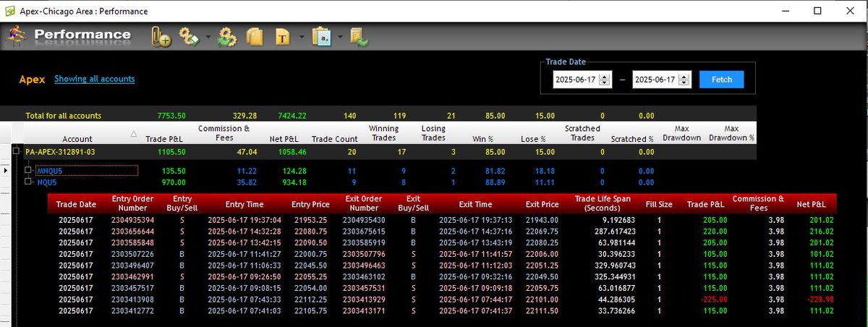Click the clipboard with letter a icon
868x327 pixels.
[321, 37]
